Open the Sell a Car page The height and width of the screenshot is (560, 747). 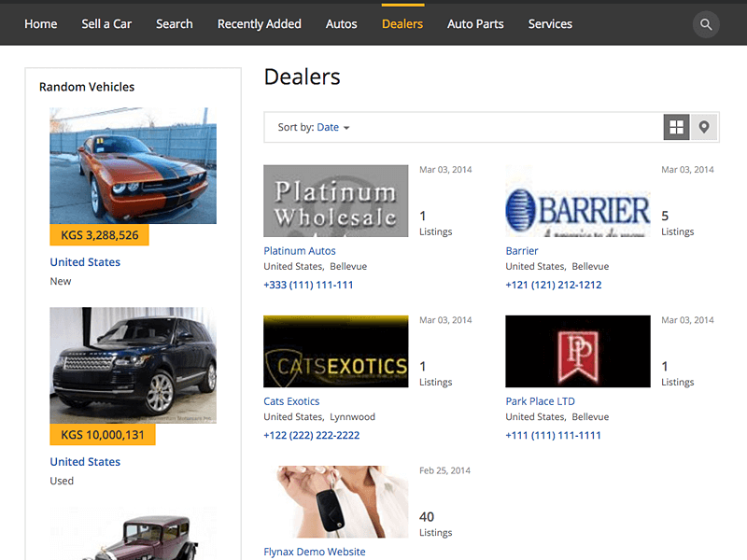coord(106,24)
